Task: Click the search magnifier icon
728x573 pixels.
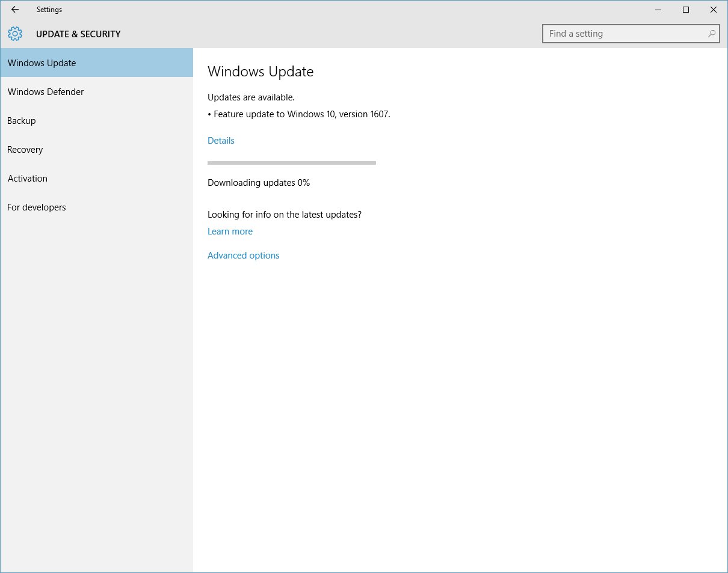Action: [712, 34]
